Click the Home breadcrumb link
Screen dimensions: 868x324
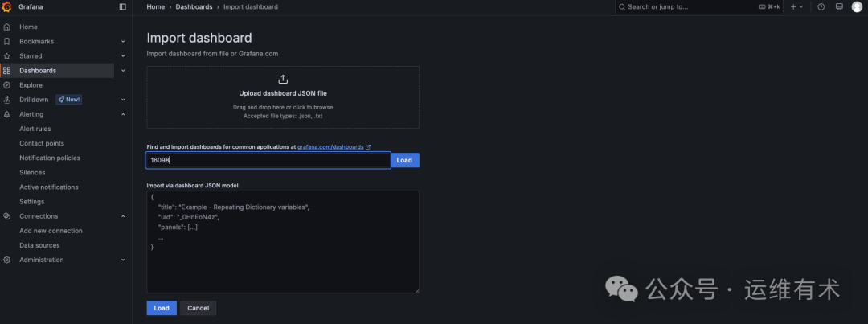156,6
